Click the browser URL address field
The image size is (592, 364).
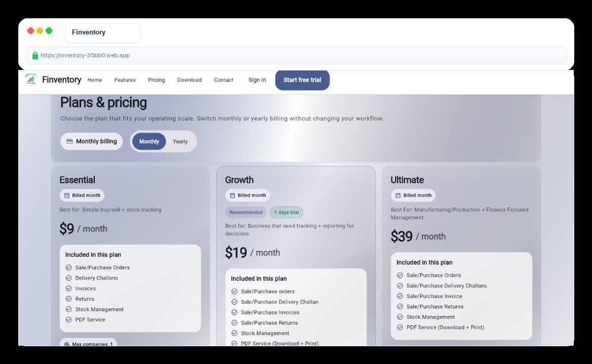tap(296, 55)
